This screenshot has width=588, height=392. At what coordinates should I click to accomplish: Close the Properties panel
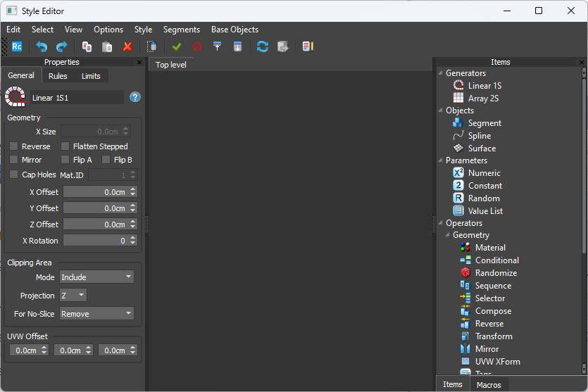click(139, 62)
